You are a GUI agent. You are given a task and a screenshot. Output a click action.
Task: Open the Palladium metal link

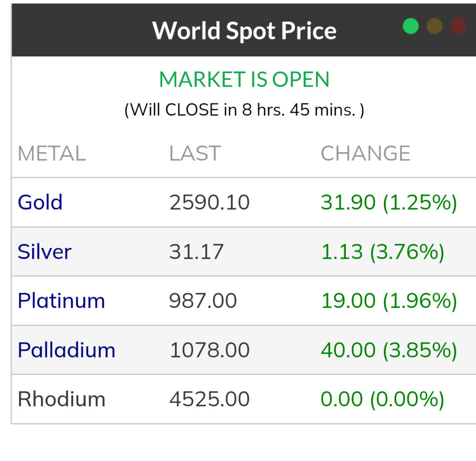(x=67, y=350)
